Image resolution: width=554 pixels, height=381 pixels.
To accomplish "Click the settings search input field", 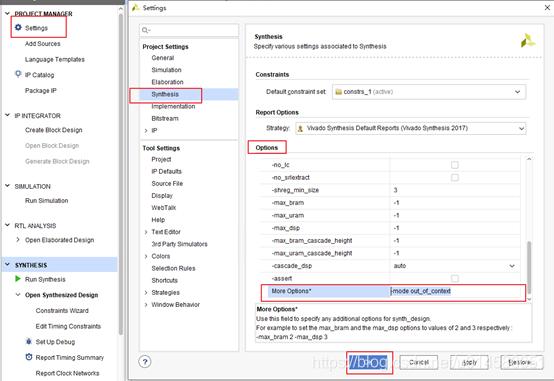I will [189, 30].
